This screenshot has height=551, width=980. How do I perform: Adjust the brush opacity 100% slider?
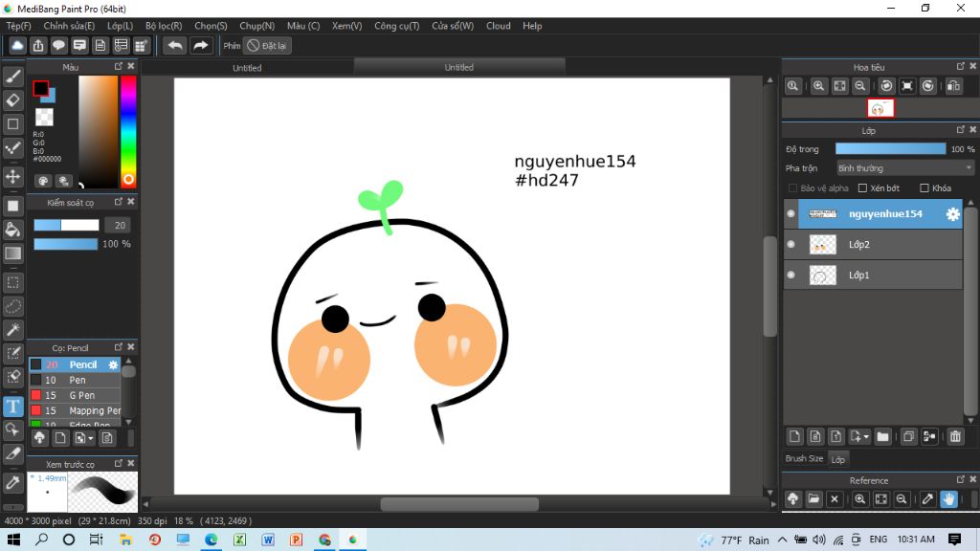click(66, 244)
